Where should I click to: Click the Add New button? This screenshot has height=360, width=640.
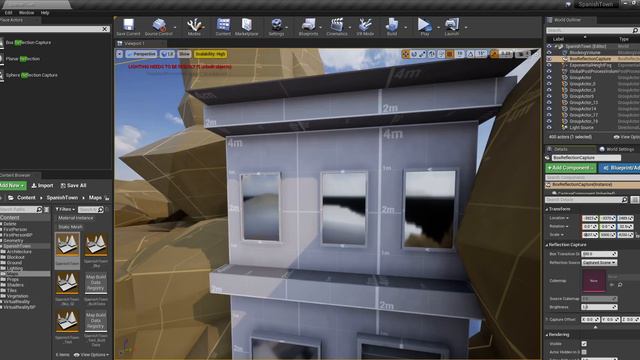(12, 185)
